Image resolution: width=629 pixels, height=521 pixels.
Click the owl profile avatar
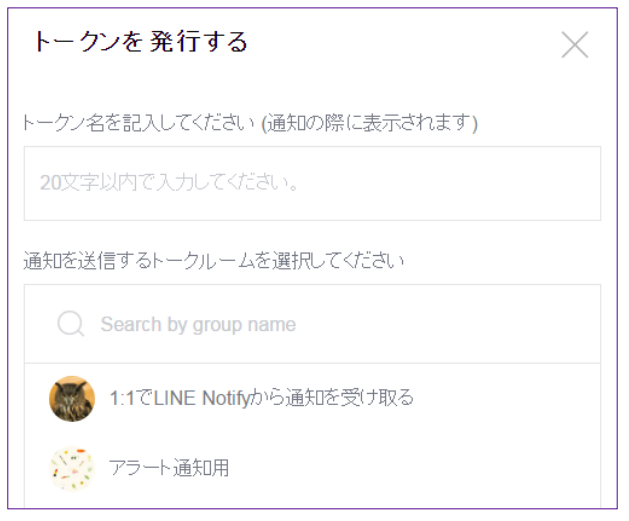pyautogui.click(x=72, y=399)
